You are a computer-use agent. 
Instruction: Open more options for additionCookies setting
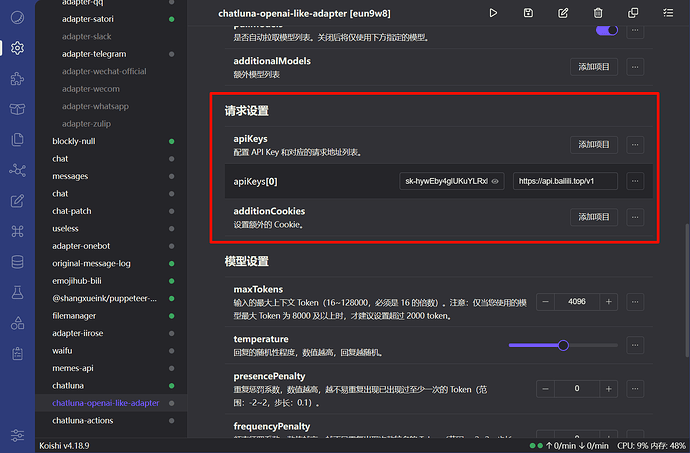636,217
